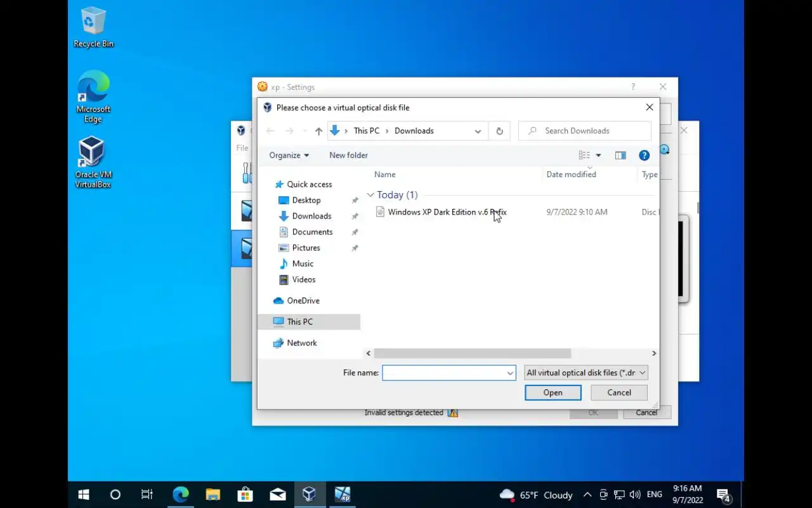Open volume control in system tray
The height and width of the screenshot is (508, 812).
click(634, 495)
